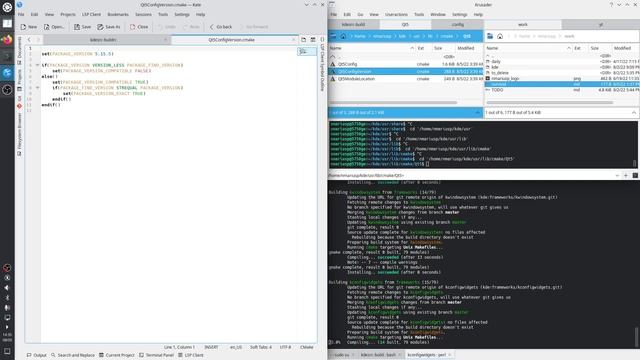Switch to the kdesrc-buildrc tab in Kate
640x360 pixels.
[103, 40]
